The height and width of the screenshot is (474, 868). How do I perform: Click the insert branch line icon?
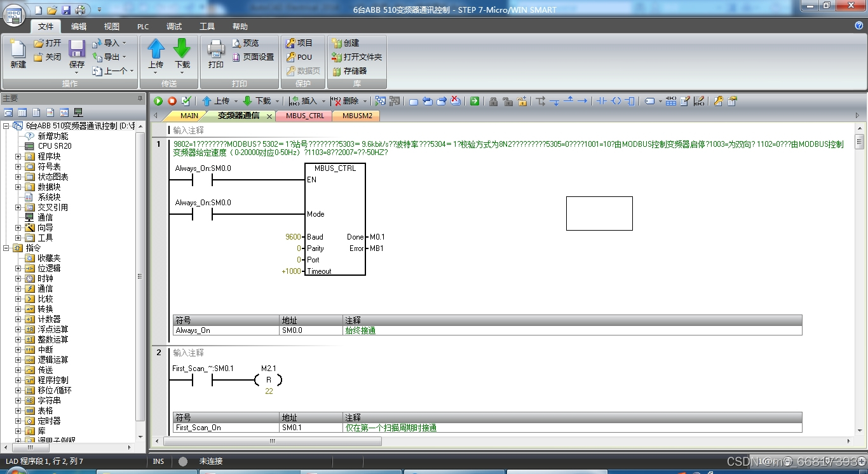tap(541, 101)
